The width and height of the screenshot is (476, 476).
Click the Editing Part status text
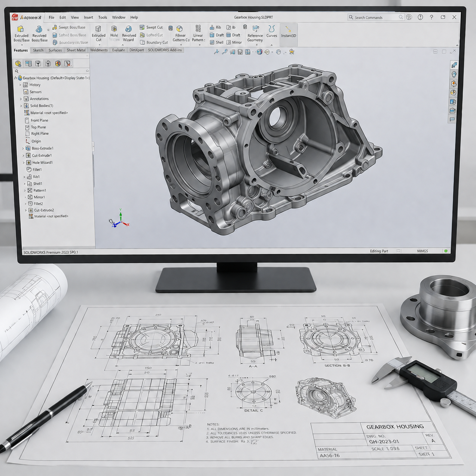379,251
